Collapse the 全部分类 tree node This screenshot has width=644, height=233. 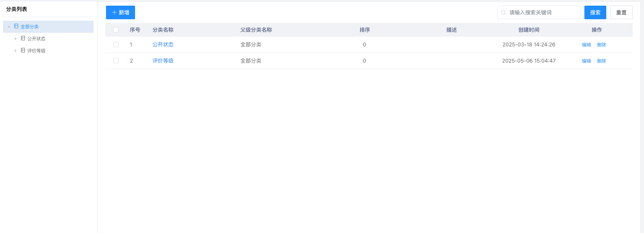pos(9,27)
